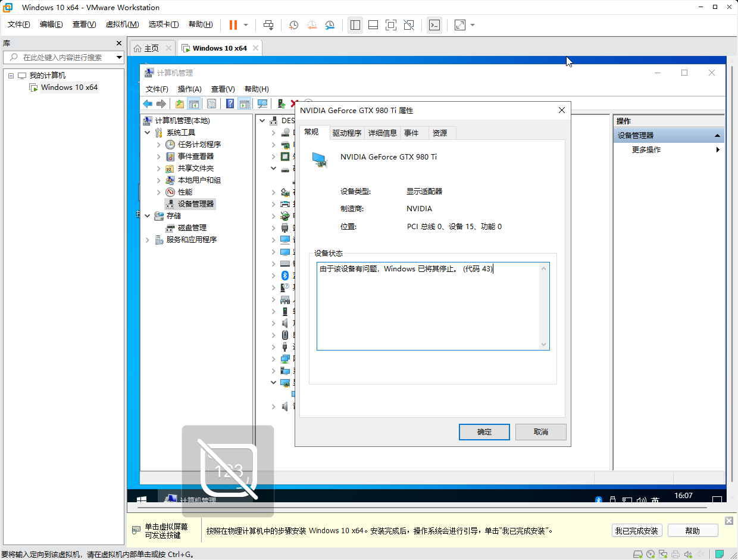Expand the 任务计划程序 node
The height and width of the screenshot is (560, 738).
[158, 145]
